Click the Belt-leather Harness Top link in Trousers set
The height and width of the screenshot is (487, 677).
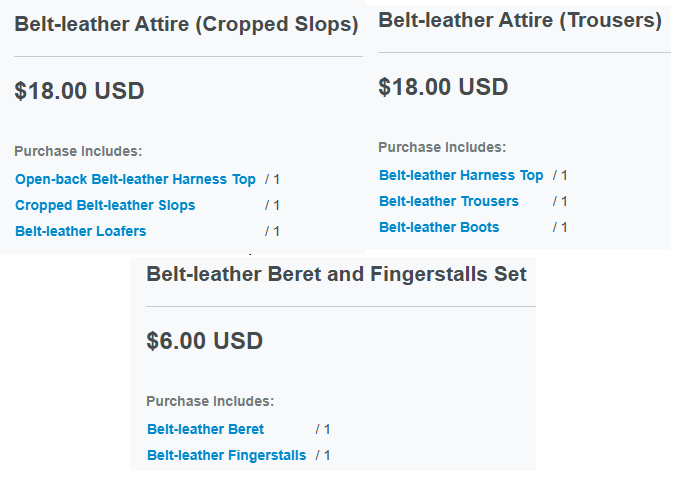(x=461, y=175)
